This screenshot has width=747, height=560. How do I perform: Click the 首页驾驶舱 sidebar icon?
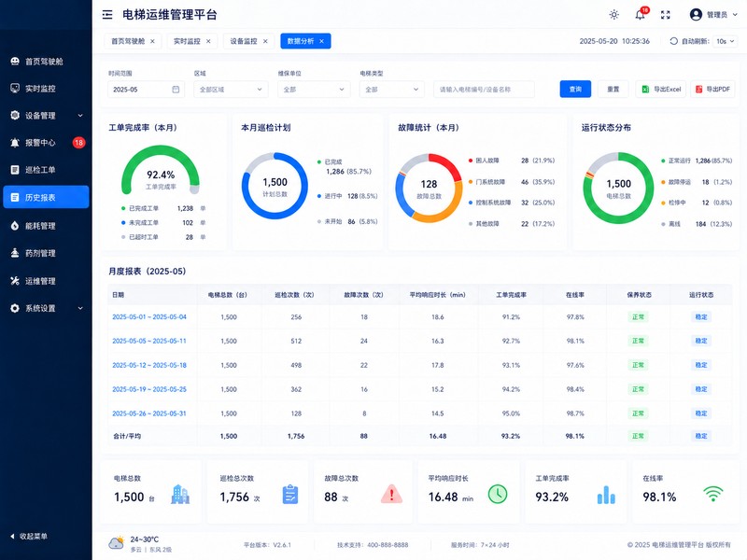point(15,62)
